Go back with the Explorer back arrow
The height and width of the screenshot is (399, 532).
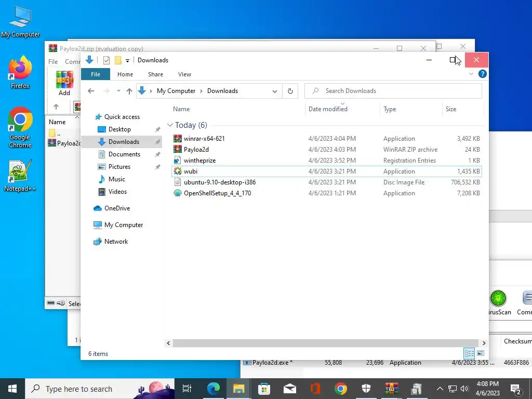91,91
